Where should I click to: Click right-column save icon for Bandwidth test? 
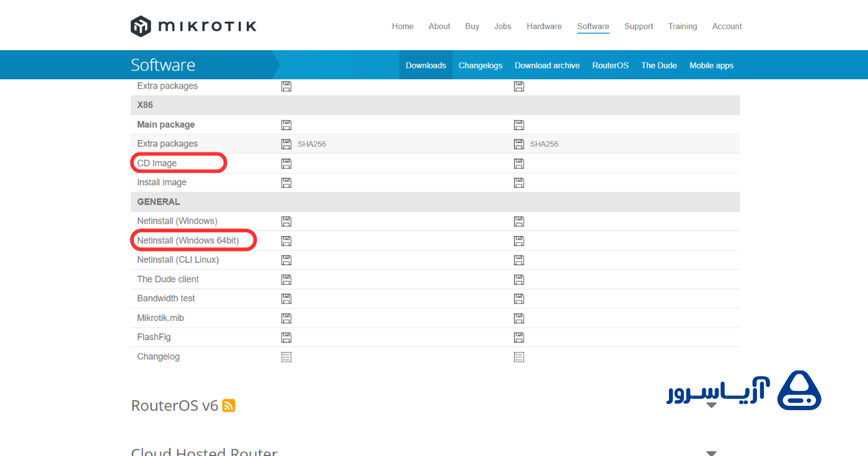coord(519,299)
